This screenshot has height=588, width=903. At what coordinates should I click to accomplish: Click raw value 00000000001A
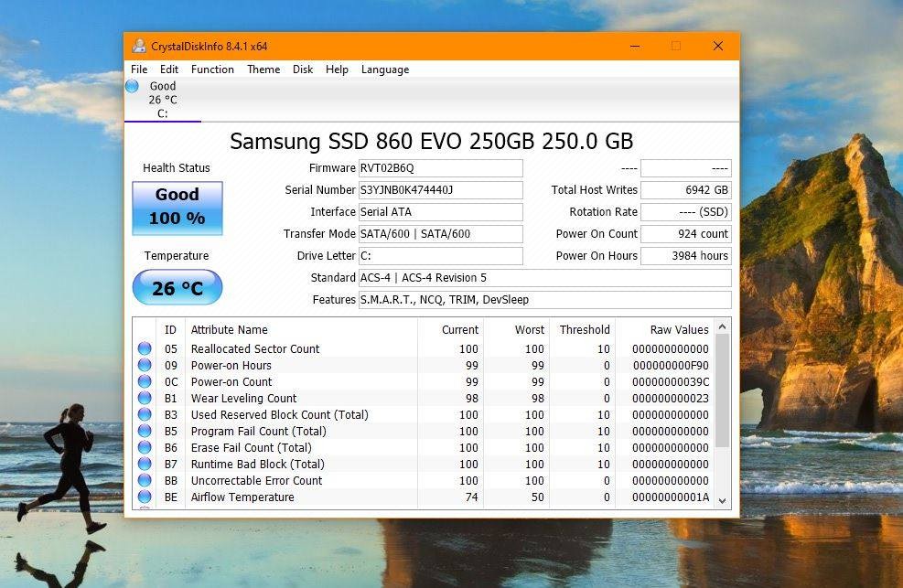(x=671, y=497)
